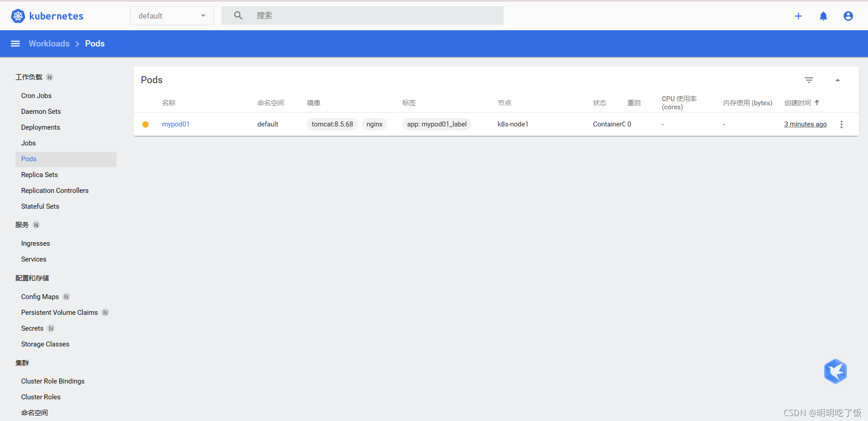Image resolution: width=868 pixels, height=421 pixels.
Task: Select Deployments in the sidebar
Action: coord(40,127)
